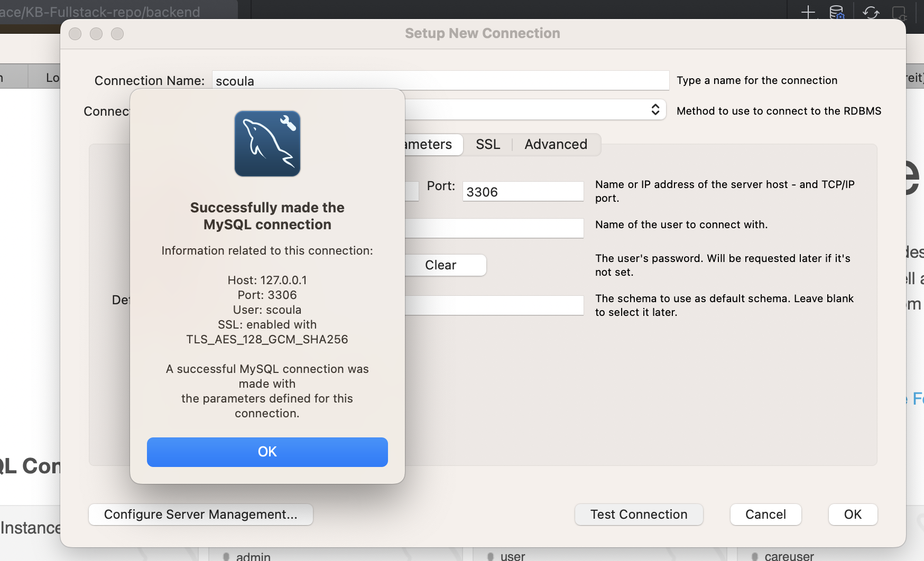Click the 'Method to use to connect to the RDBMS' hint

coord(779,111)
